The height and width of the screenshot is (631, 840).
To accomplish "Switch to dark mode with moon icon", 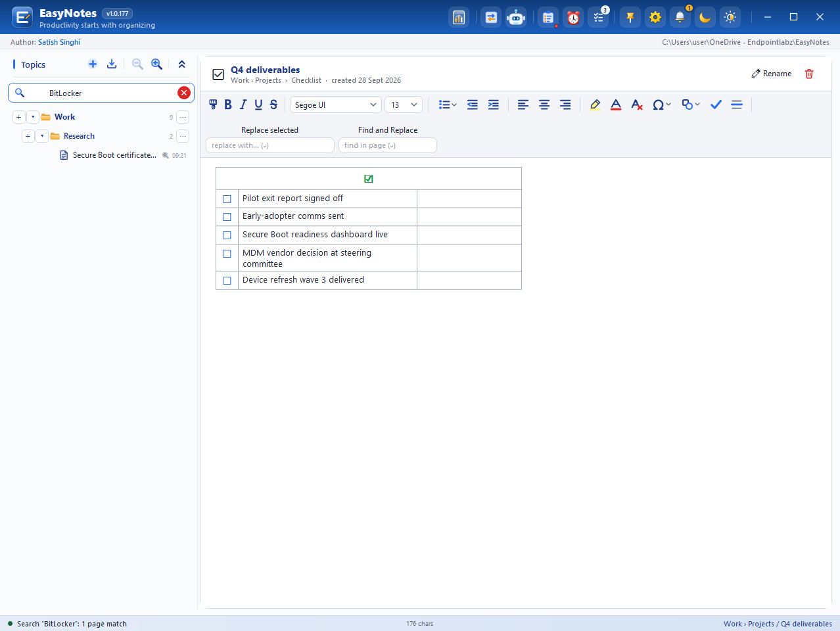I will click(x=705, y=18).
